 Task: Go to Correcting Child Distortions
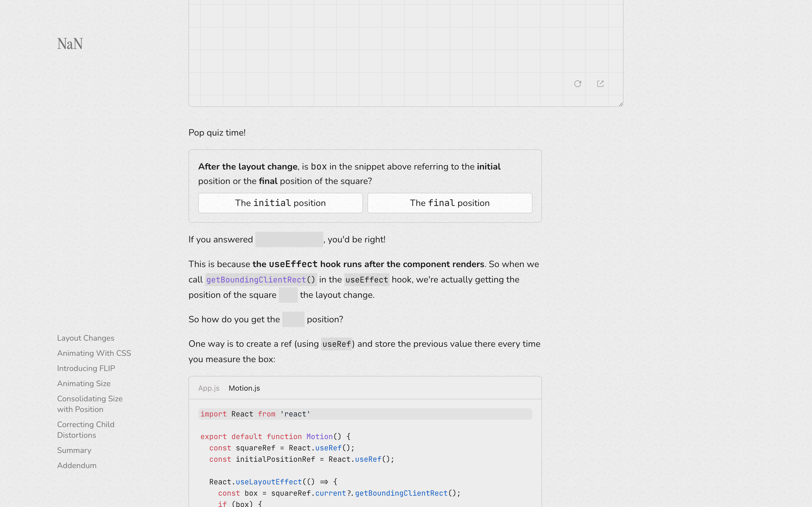click(86, 430)
